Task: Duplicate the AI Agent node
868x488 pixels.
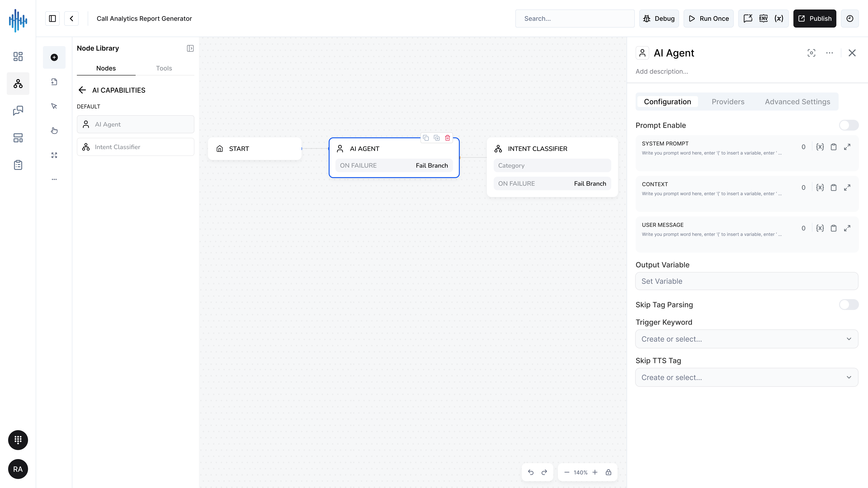Action: click(x=437, y=138)
